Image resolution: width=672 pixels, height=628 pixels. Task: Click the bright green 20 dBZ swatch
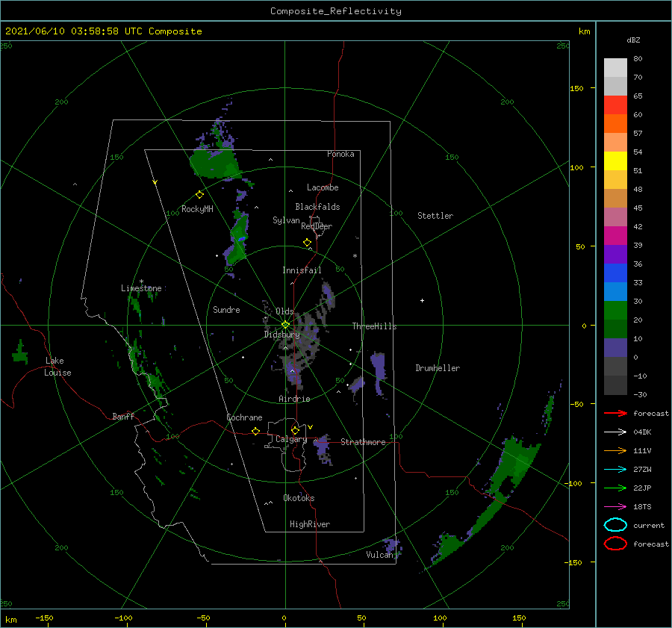[615, 311]
